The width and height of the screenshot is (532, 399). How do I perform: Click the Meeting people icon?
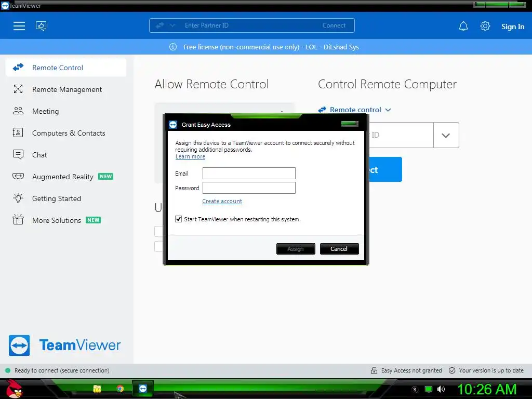18,111
